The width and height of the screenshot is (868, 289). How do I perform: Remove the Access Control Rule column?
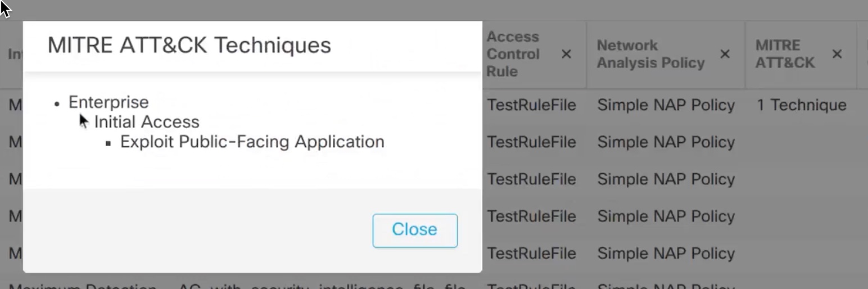[566, 54]
